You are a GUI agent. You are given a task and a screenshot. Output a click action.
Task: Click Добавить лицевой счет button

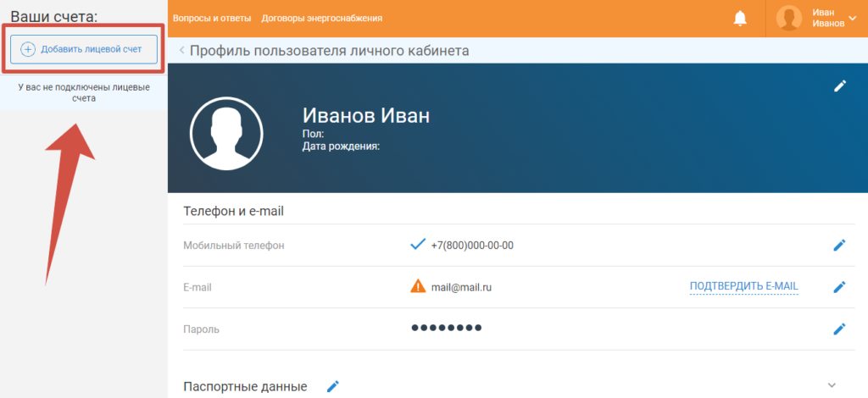pos(84,49)
